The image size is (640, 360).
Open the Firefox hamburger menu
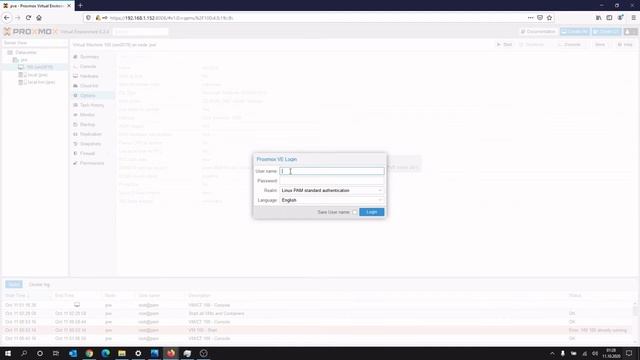tap(633, 18)
